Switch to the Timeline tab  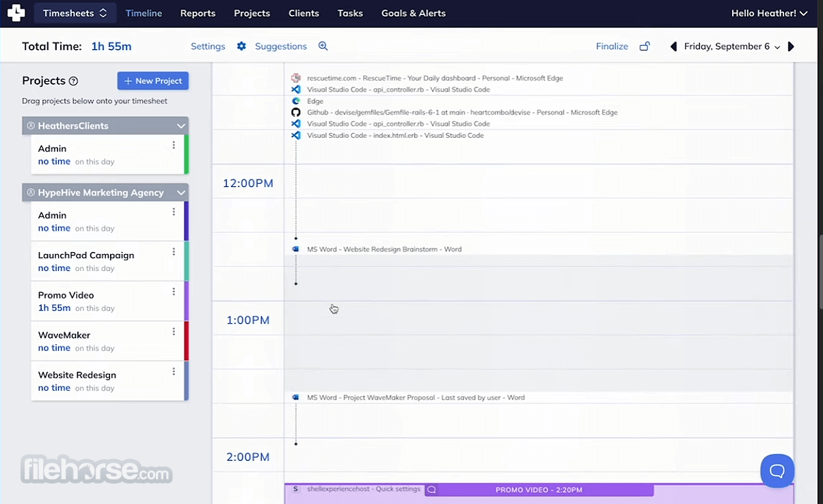coord(144,13)
